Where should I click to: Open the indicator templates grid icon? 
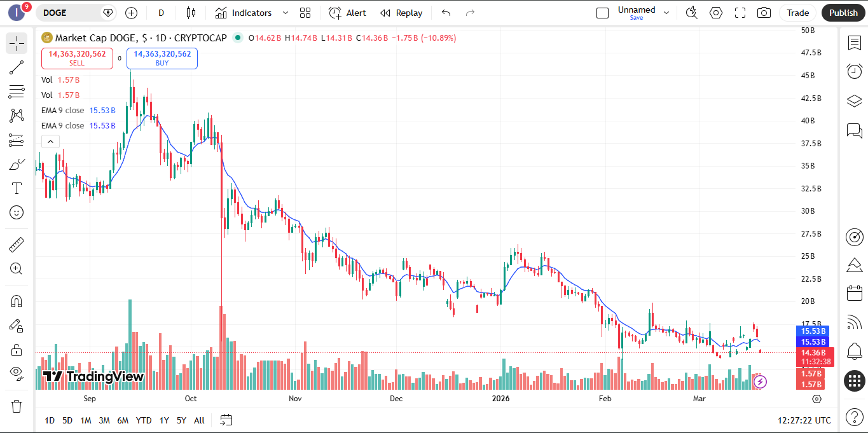(305, 13)
